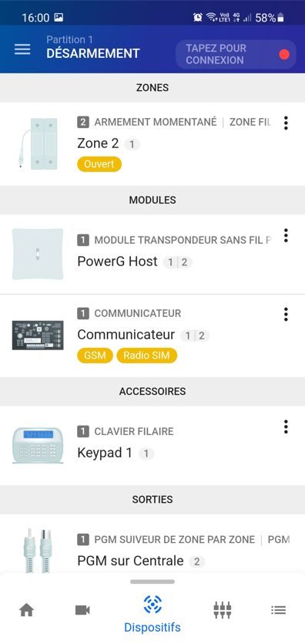Open the Communicateur circuit board image
Viewport: 305px width, 644px height.
[x=38, y=335]
